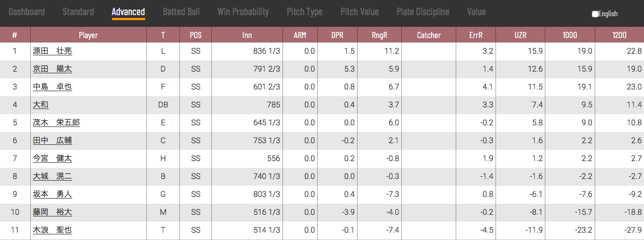This screenshot has width=644, height=240.
Task: Open player 木浪 聖也 profile link
Action: [x=53, y=230]
